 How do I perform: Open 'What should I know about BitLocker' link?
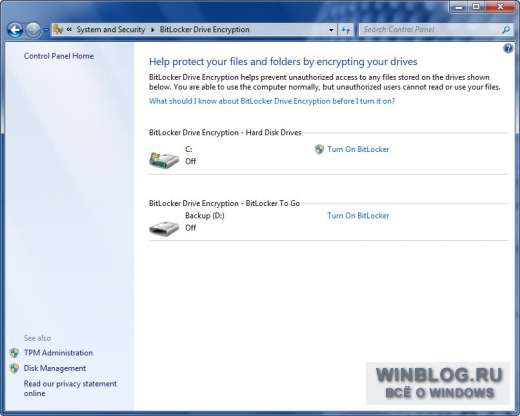tap(272, 101)
